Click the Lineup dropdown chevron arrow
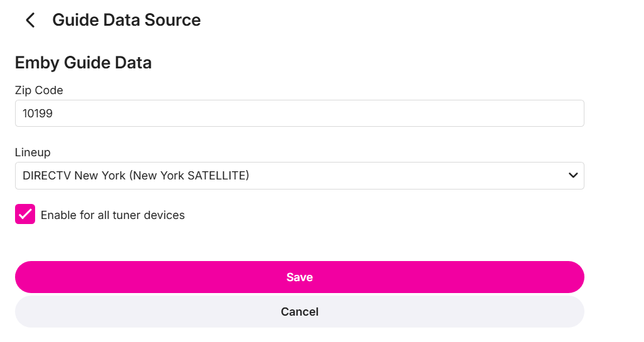 coord(573,176)
